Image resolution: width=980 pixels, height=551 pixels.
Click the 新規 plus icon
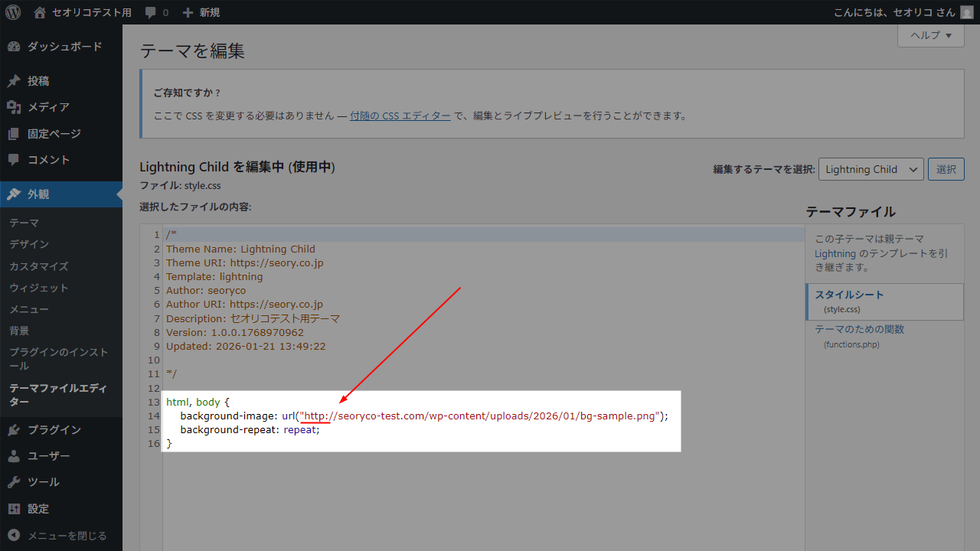pyautogui.click(x=189, y=12)
